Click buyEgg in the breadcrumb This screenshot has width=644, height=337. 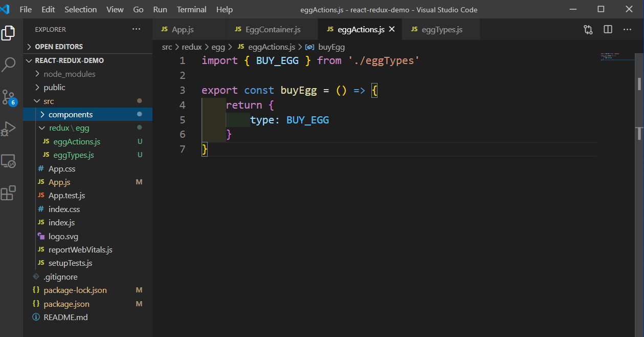331,47
